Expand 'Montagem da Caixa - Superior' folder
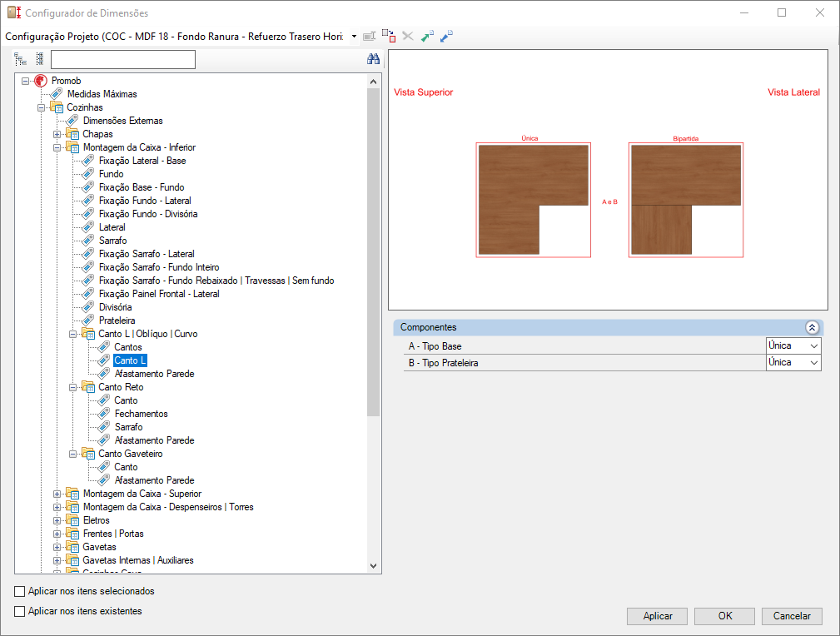840x636 pixels. coord(57,494)
